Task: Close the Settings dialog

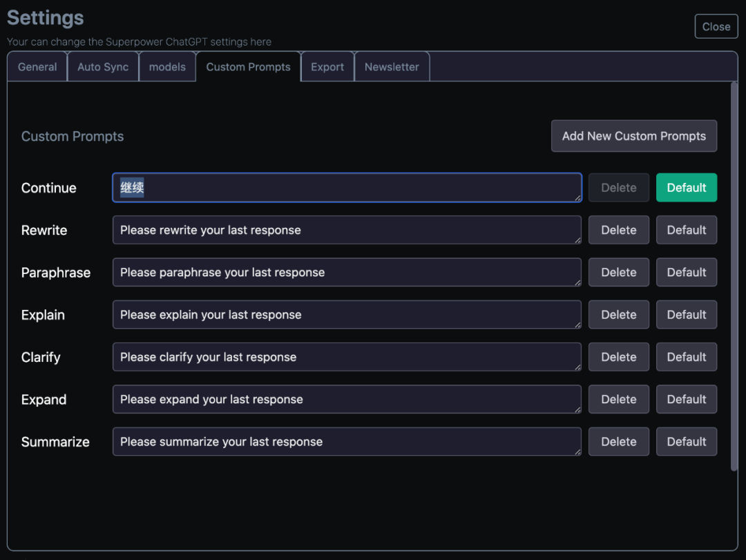Action: click(x=716, y=27)
